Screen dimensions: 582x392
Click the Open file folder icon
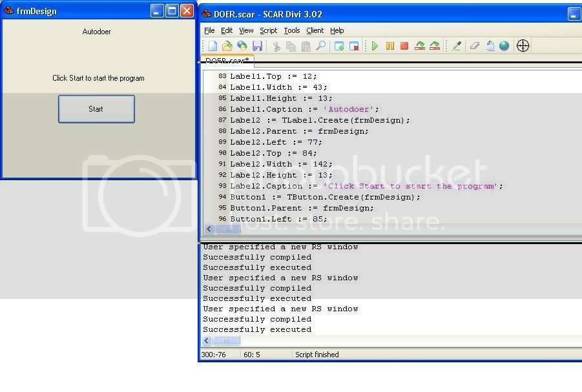click(227, 46)
